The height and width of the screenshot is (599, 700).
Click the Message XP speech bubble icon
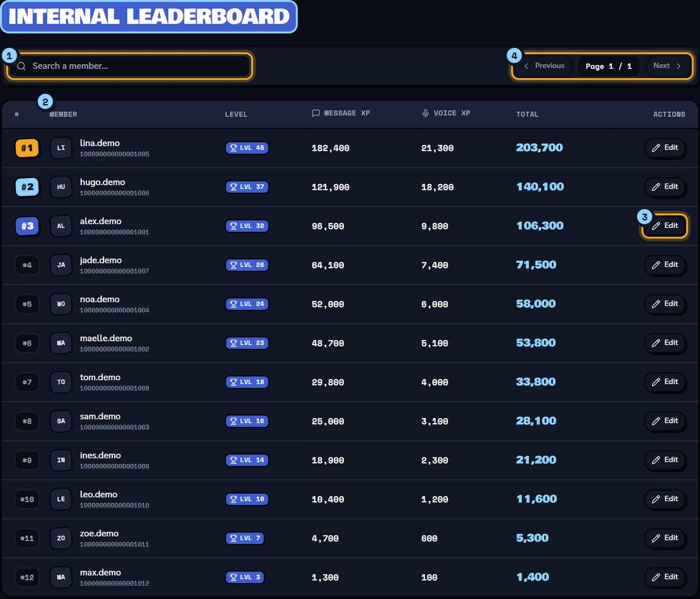316,113
